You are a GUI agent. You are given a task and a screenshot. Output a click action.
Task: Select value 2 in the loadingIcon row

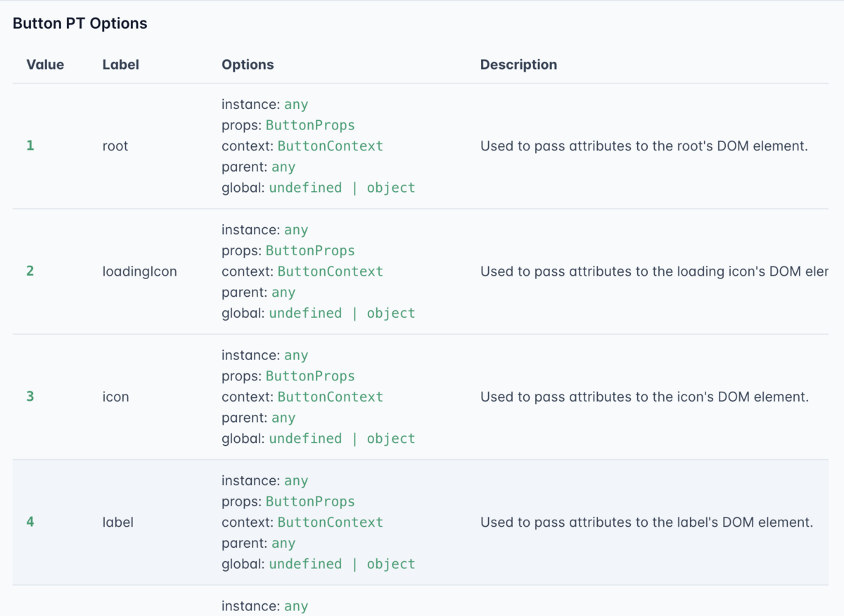pos(30,271)
